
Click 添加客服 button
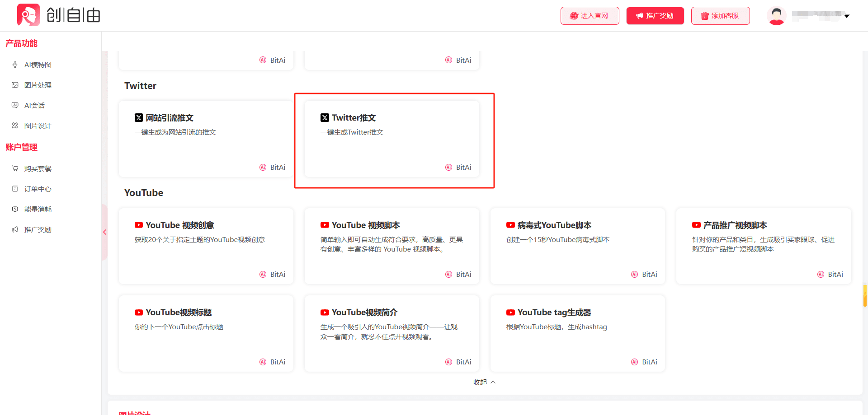(720, 16)
